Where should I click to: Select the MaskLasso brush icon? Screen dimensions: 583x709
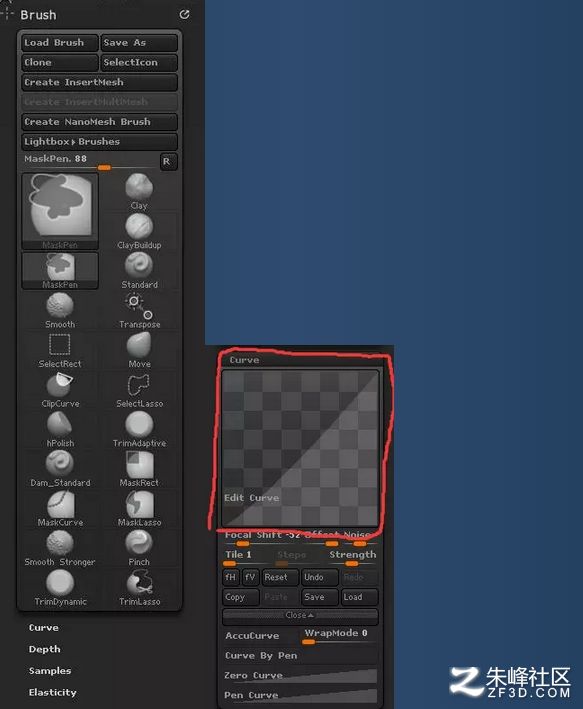139,508
